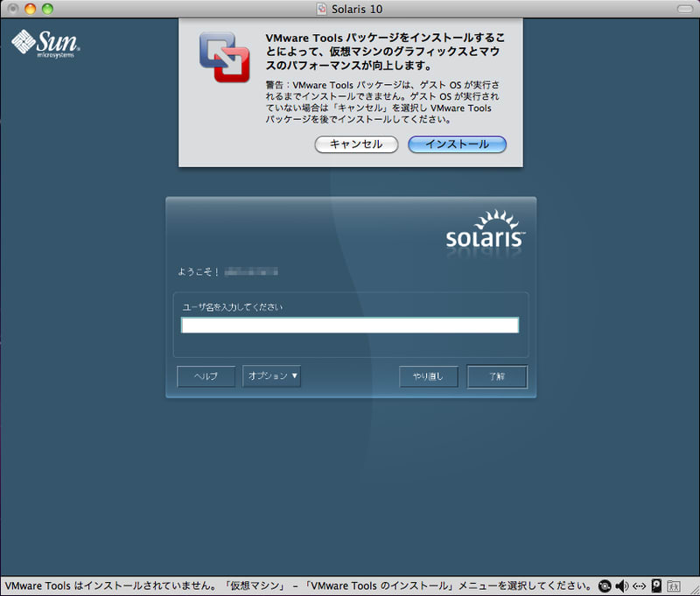The height and width of the screenshot is (596, 700).
Task: Click the network adapter status icon
Action: pyautogui.click(x=640, y=585)
